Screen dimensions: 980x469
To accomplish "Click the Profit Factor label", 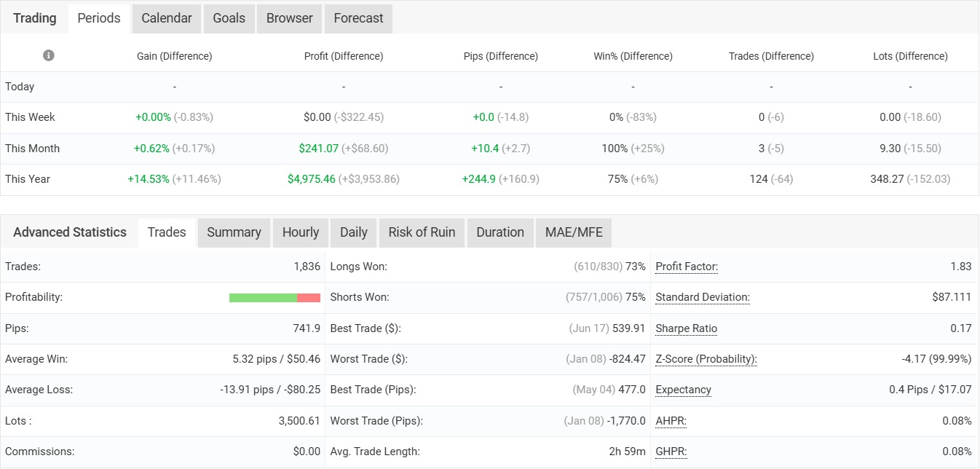I will (687, 267).
